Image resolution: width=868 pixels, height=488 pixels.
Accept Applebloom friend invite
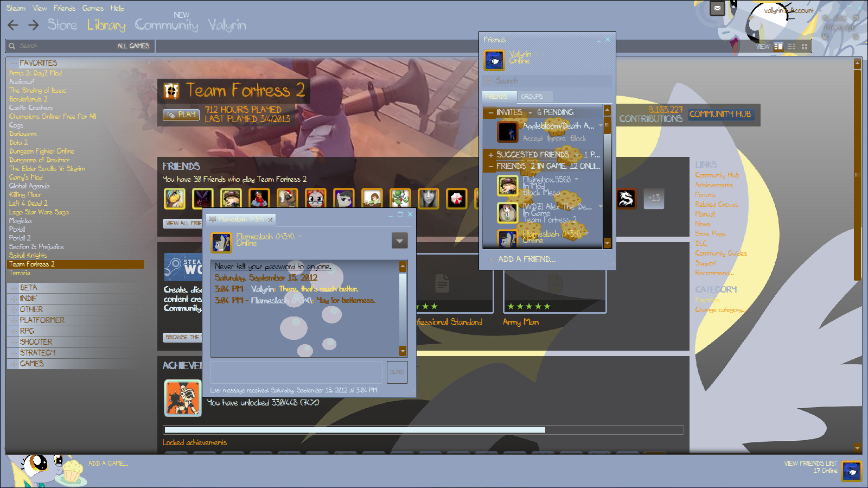click(533, 139)
